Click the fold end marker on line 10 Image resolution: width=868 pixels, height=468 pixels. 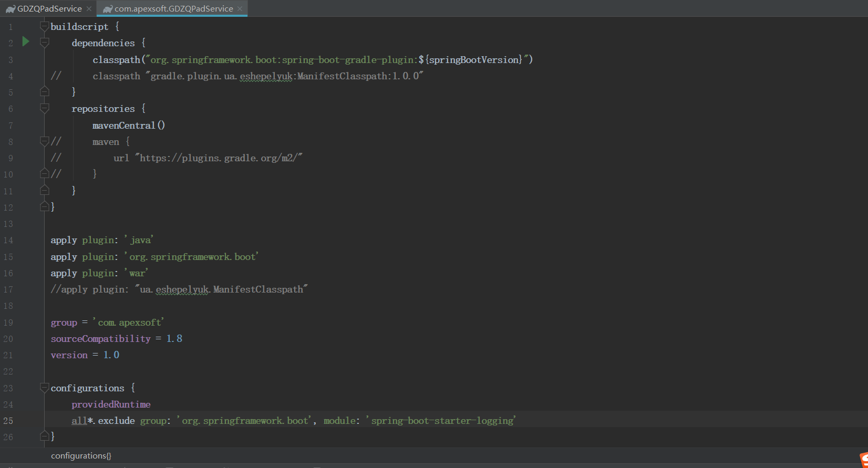point(45,174)
